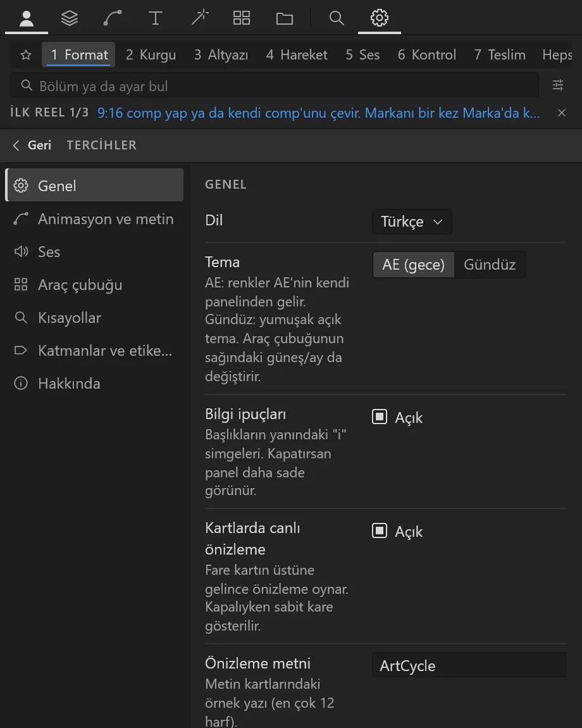Open Kısayollar preferences
Viewport: 582px width, 728px height.
point(95,318)
